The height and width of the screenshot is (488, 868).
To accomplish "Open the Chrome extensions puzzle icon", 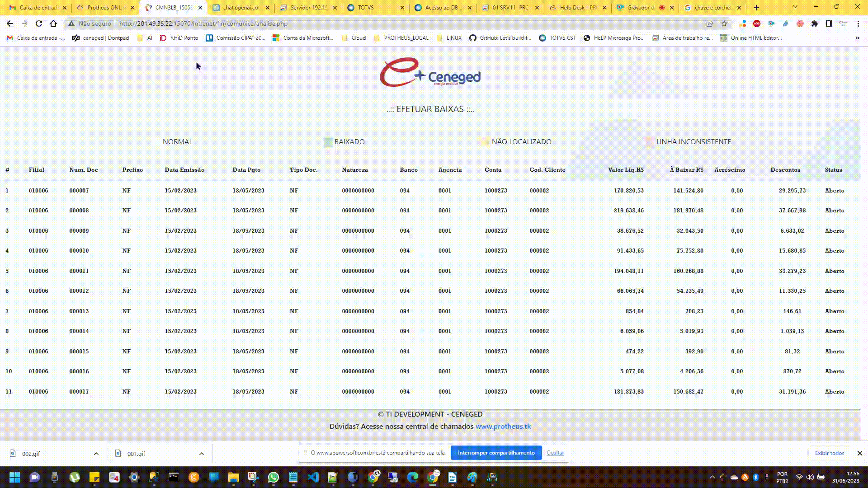I will (814, 23).
